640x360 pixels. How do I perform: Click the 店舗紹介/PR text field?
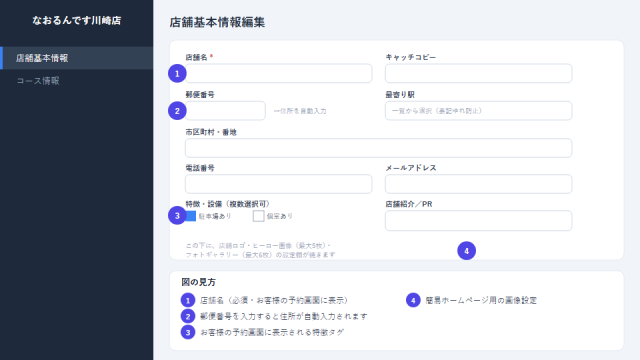pos(478,221)
